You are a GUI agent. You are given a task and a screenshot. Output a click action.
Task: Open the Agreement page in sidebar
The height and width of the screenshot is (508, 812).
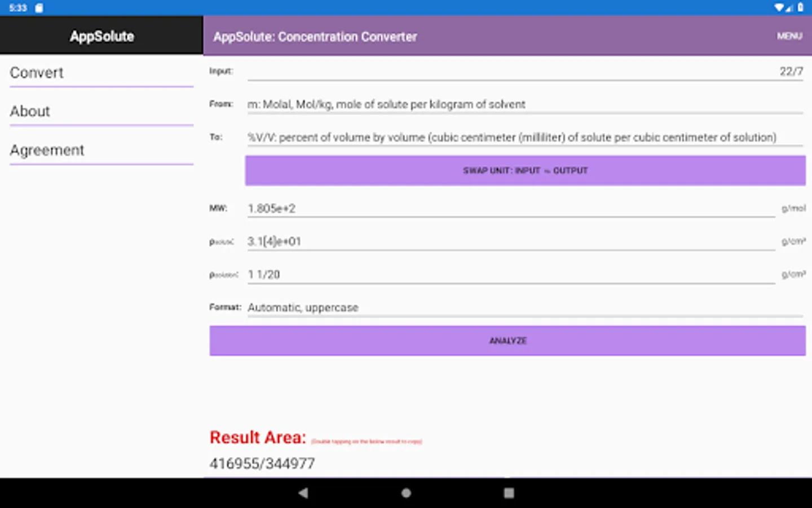[101, 150]
